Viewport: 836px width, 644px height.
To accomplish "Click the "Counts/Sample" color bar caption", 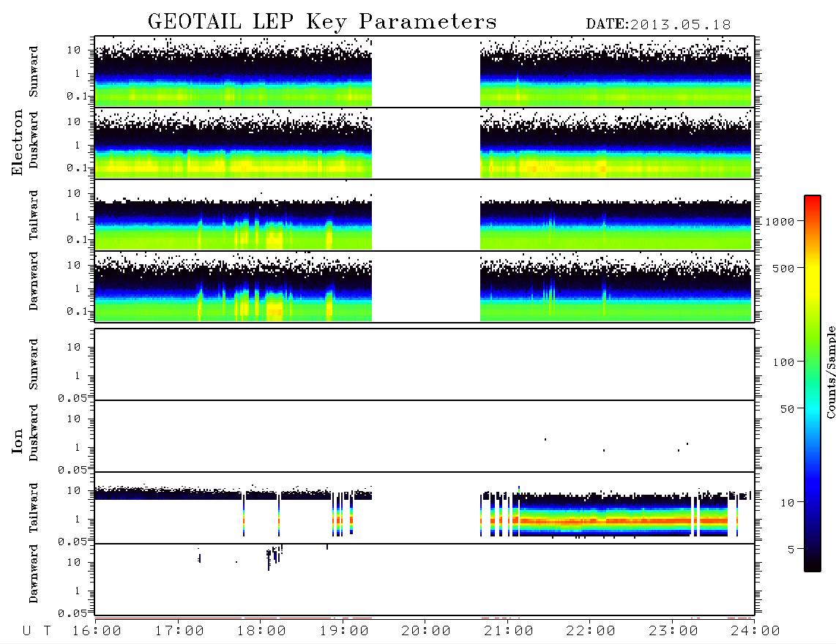I will (831, 372).
